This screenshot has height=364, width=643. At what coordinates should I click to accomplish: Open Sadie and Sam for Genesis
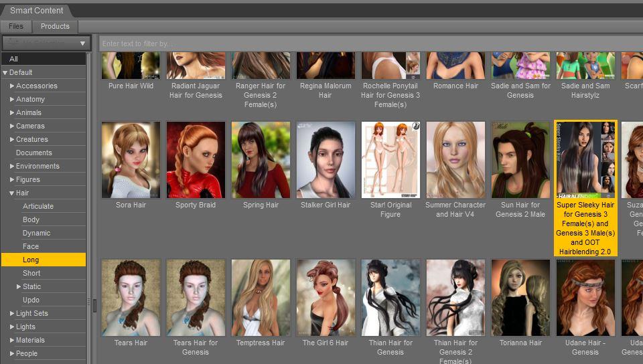[x=520, y=66]
